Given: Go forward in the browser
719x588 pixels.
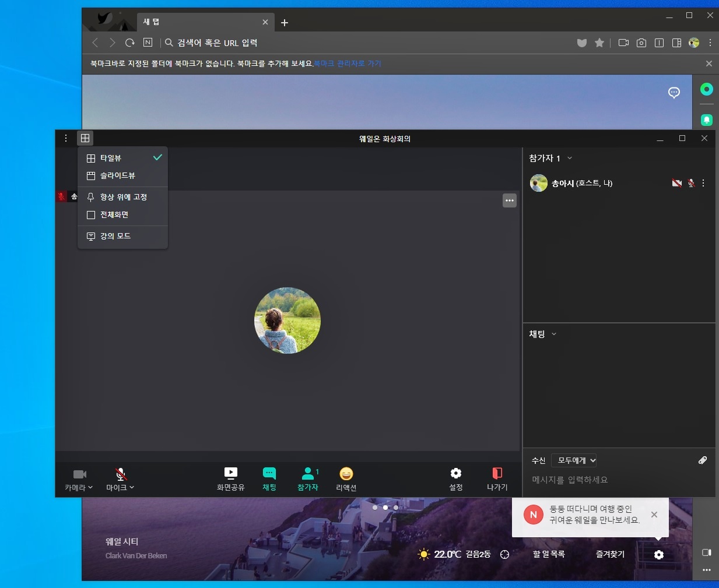Looking at the screenshot, I should (113, 43).
